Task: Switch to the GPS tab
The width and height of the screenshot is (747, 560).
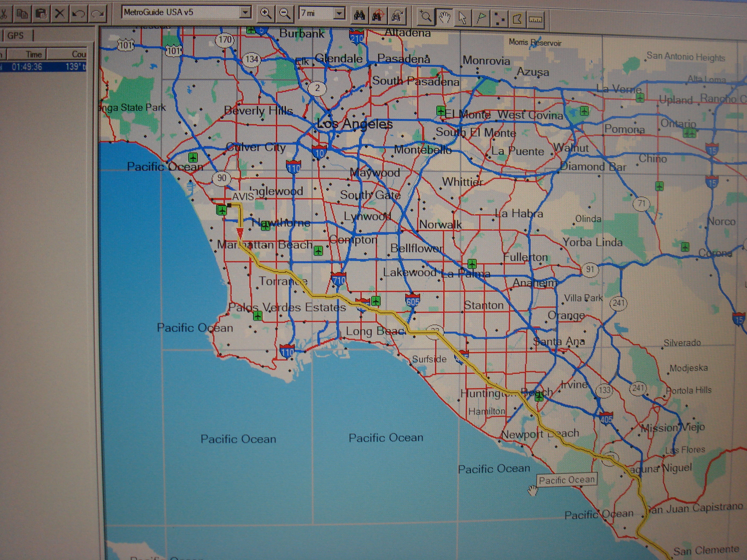Action: pyautogui.click(x=16, y=36)
